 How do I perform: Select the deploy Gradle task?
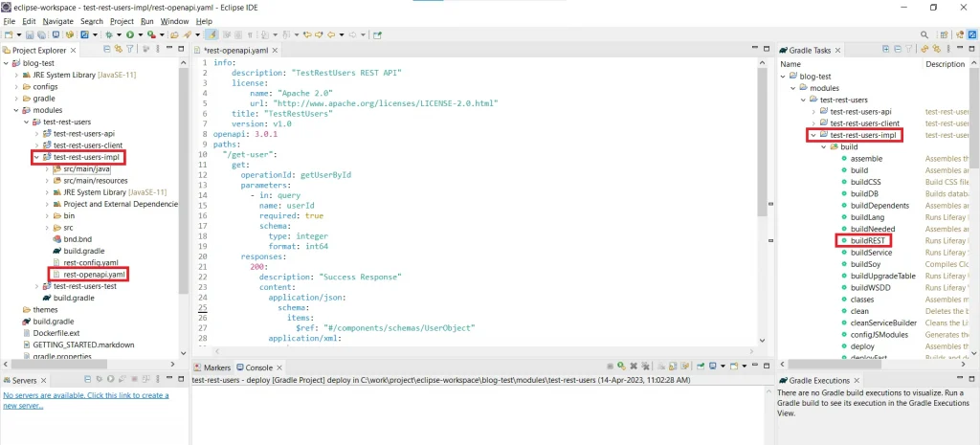pos(862,346)
